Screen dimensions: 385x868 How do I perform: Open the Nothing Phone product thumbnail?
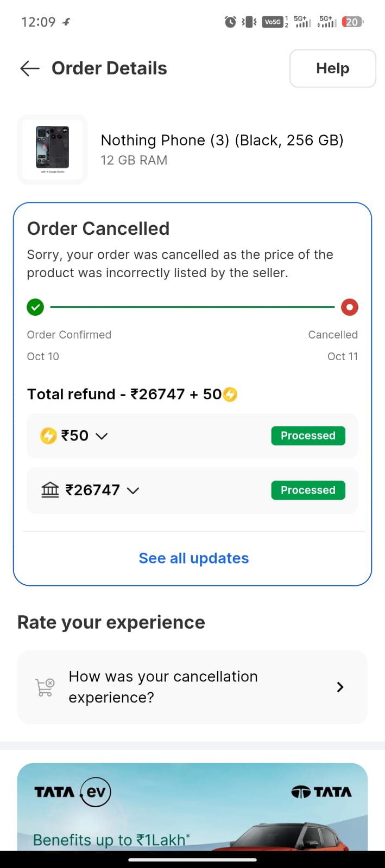pos(53,149)
